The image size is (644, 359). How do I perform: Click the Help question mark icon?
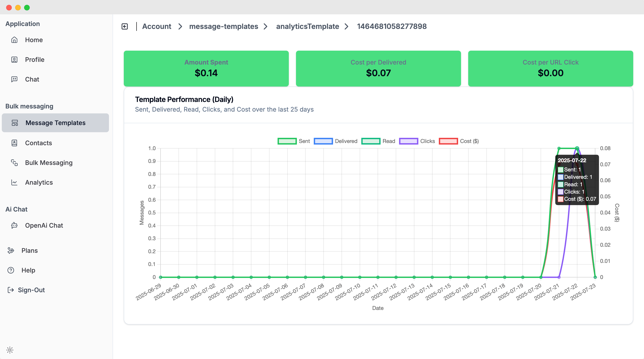11,270
